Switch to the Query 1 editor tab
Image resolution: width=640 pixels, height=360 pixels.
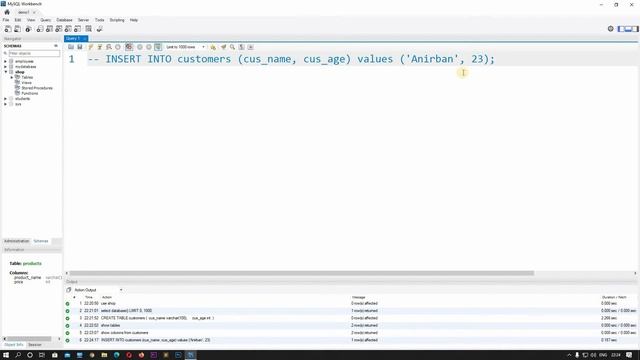click(76, 38)
